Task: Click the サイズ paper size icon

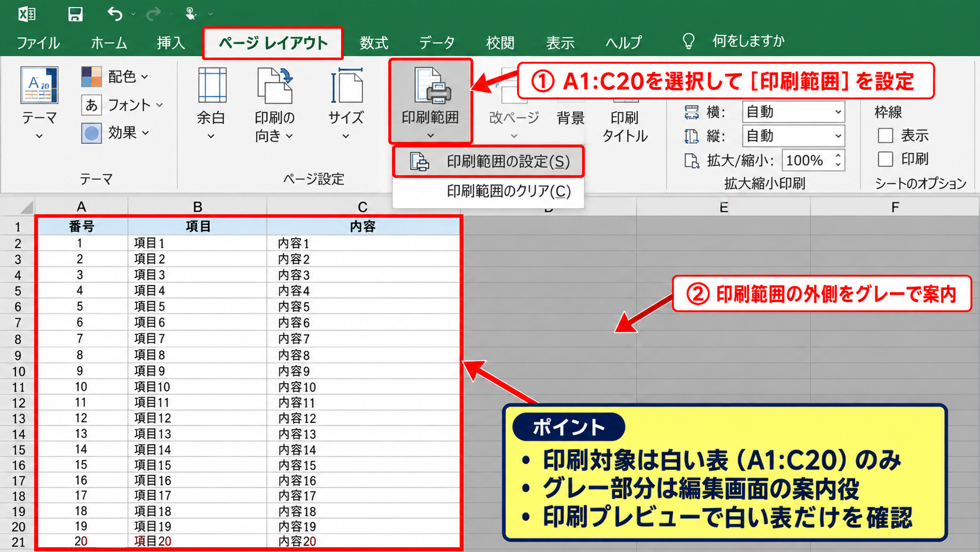Action: [x=346, y=86]
